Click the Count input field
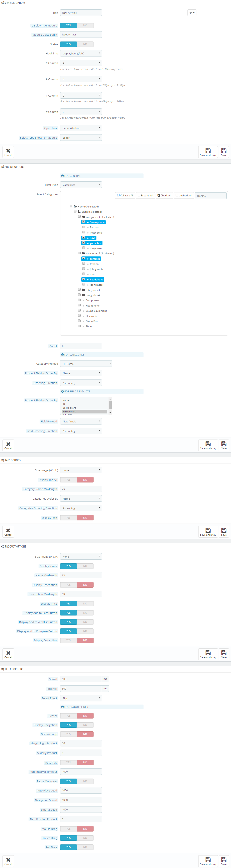Screen dimensions: 231x868 [x=81, y=346]
